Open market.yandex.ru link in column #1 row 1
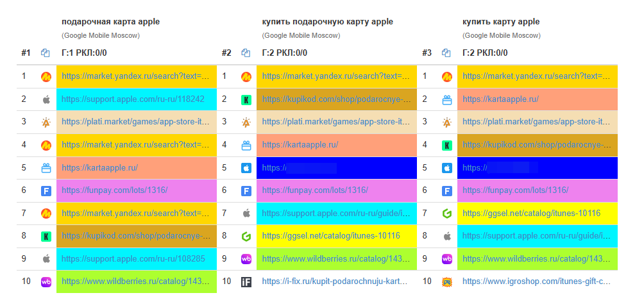 (136, 76)
